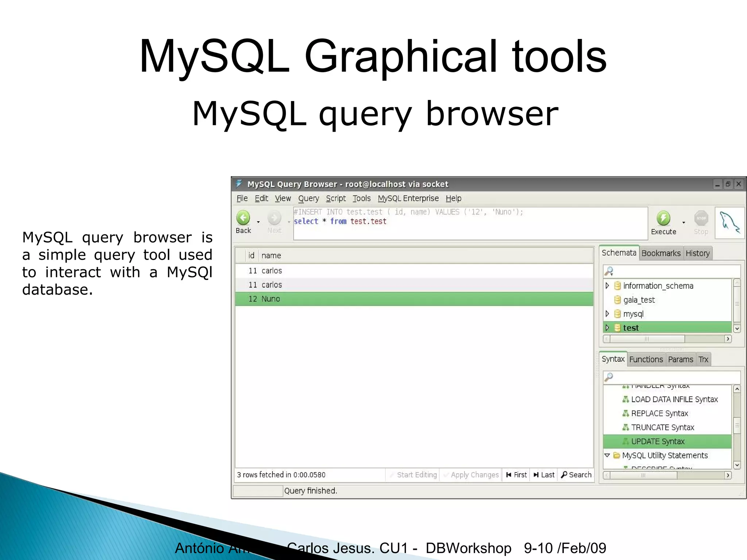Click the UPDATE Syntax tree icon
747x560 pixels.
tap(626, 441)
